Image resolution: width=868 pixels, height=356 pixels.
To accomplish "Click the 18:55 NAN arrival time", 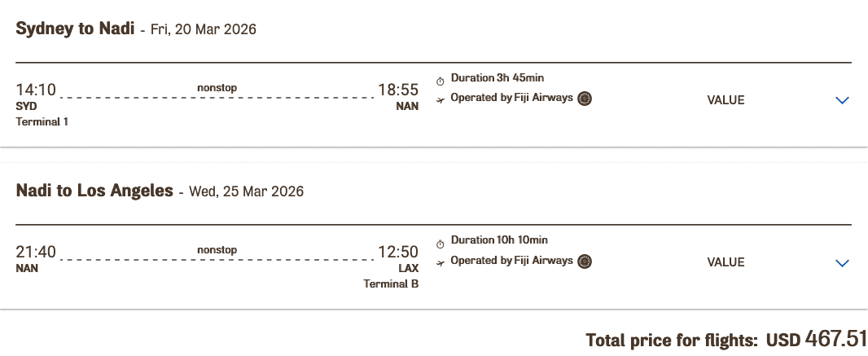I will click(398, 90).
